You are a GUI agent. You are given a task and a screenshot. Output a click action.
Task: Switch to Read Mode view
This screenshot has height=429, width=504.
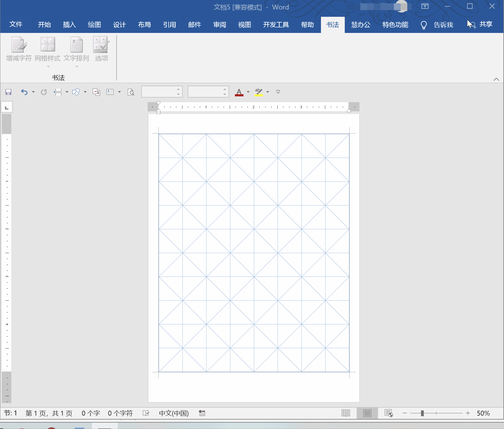(346, 413)
